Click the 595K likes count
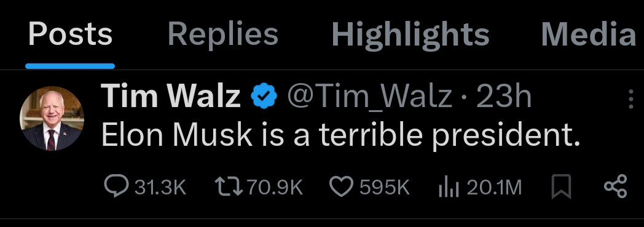 coord(385,188)
